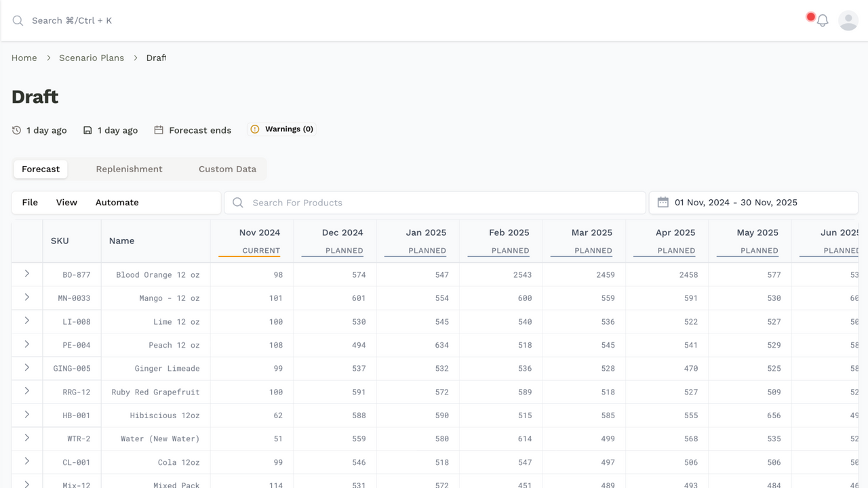Click the May 2025 column header
The image size is (868, 488).
[x=750, y=241]
